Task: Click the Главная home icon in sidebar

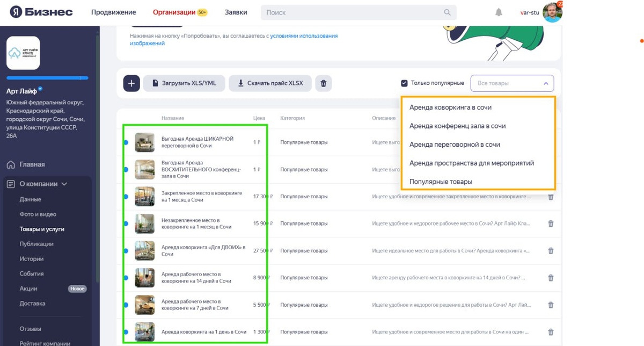Action: coord(11,164)
